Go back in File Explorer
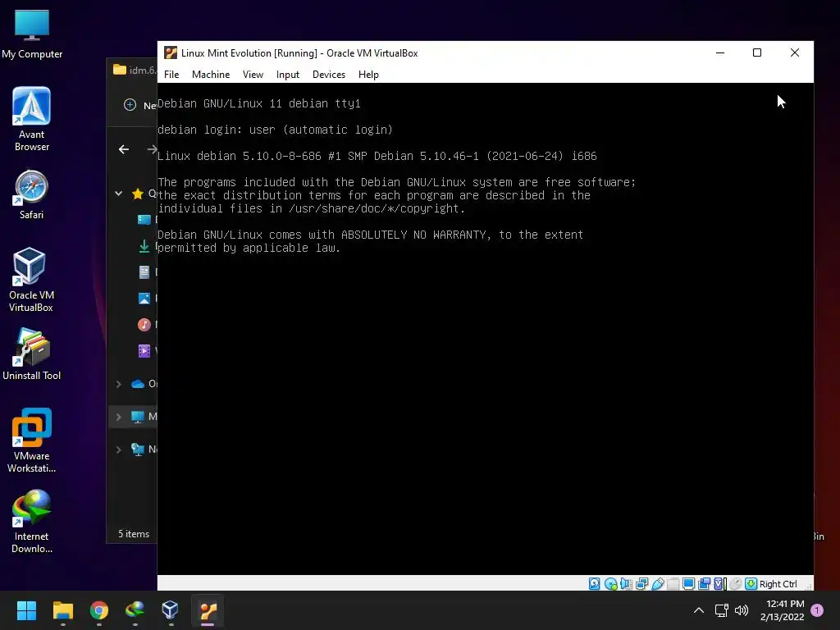 (x=124, y=149)
